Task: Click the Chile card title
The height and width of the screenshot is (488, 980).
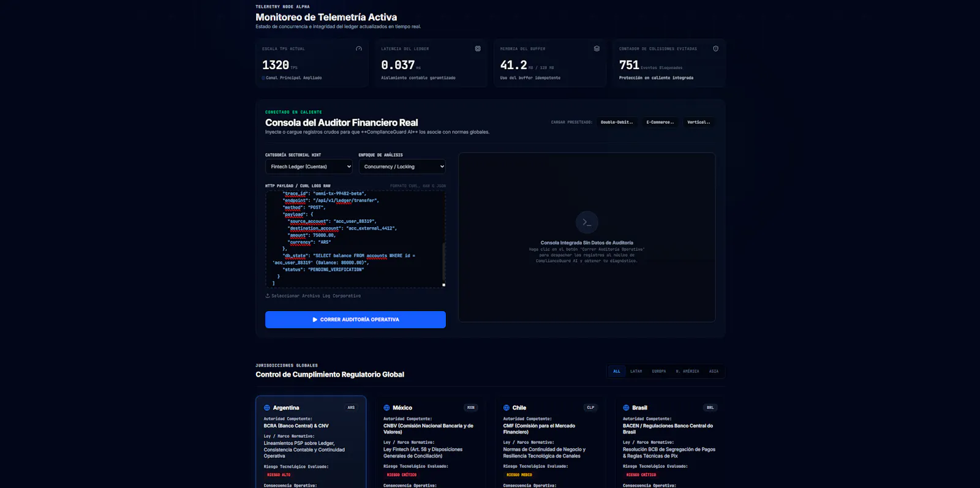Action: pos(519,408)
